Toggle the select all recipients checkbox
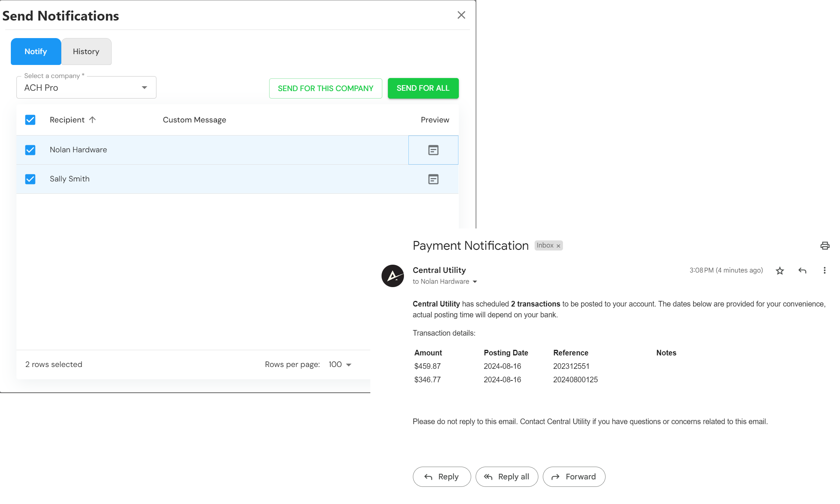 30,120
